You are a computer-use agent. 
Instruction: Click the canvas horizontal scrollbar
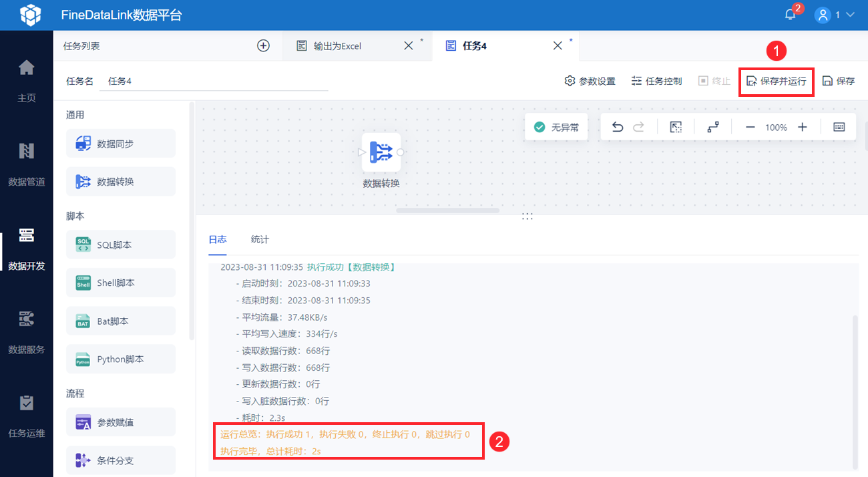tap(447, 210)
